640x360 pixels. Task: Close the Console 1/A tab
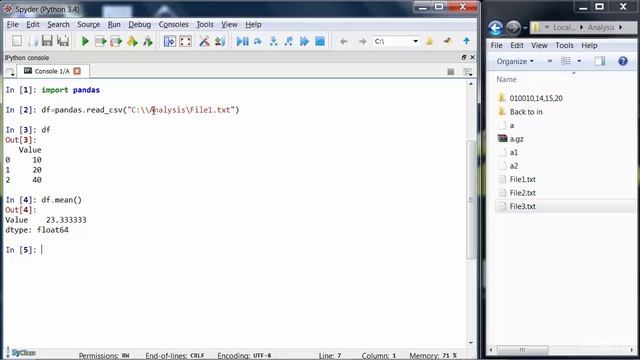point(77,71)
